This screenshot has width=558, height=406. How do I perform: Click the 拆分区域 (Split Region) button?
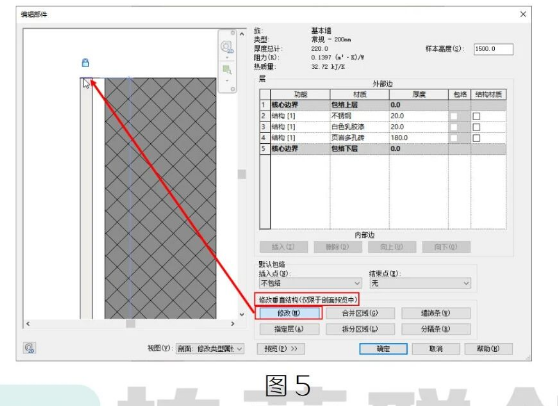[x=360, y=329]
